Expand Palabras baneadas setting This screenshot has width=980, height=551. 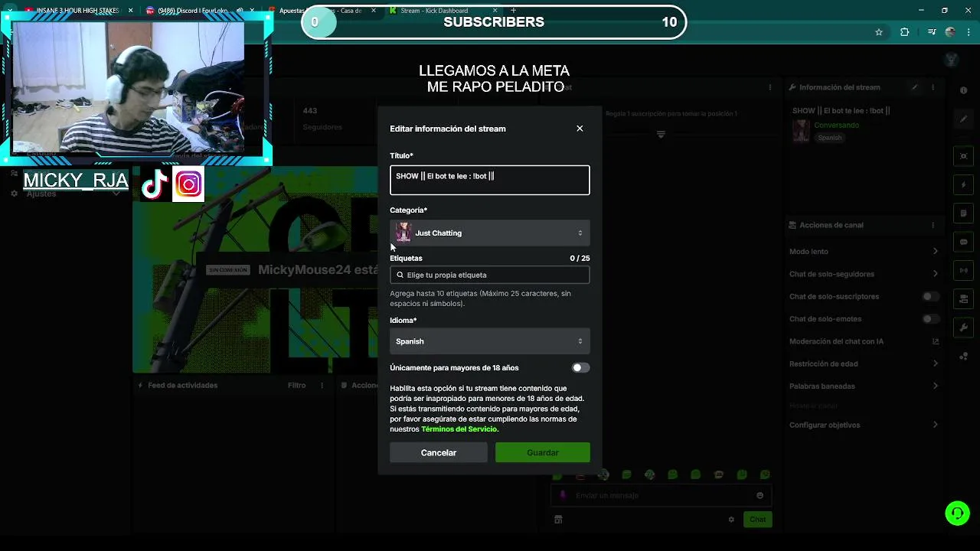pos(864,386)
